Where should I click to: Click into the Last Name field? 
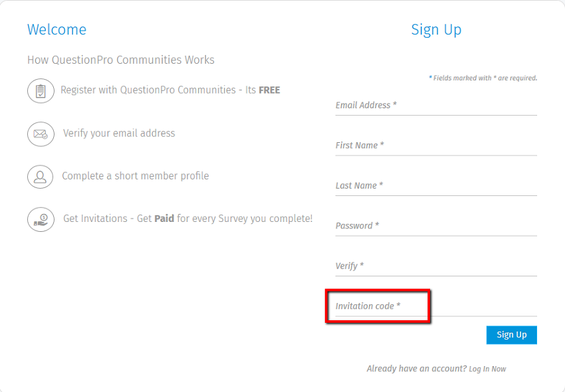(436, 186)
